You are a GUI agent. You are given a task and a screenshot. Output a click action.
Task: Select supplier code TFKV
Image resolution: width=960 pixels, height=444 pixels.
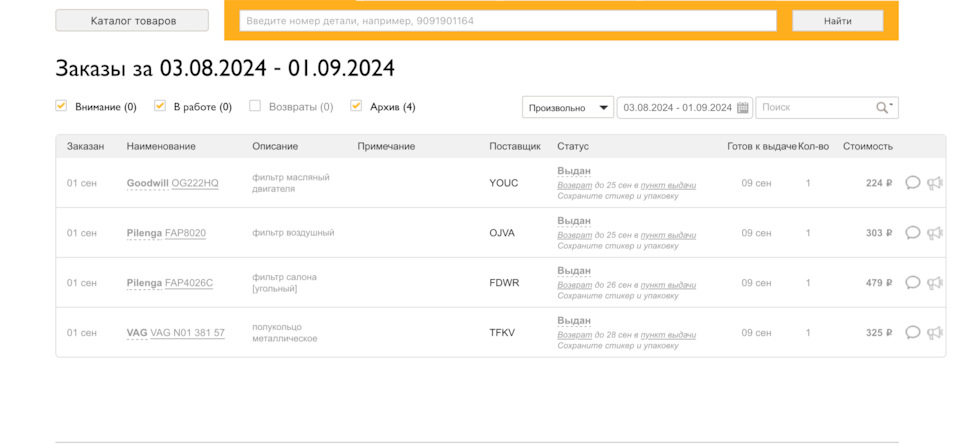[502, 333]
